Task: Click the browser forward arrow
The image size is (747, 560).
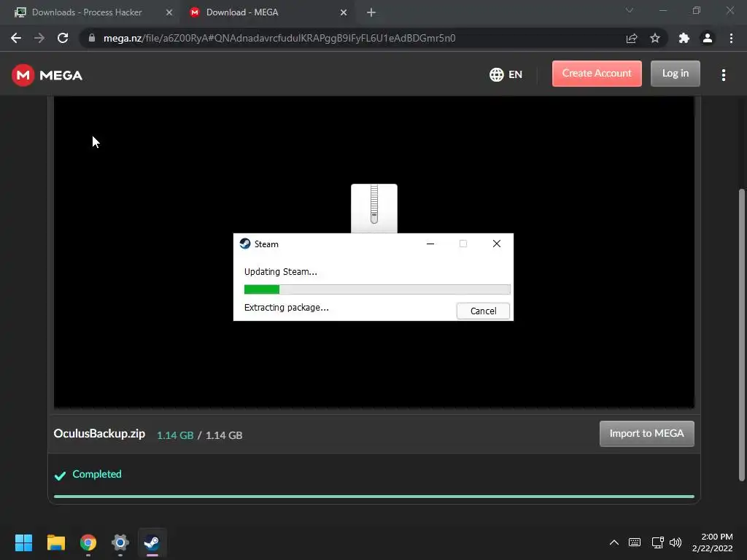Action: 39,38
